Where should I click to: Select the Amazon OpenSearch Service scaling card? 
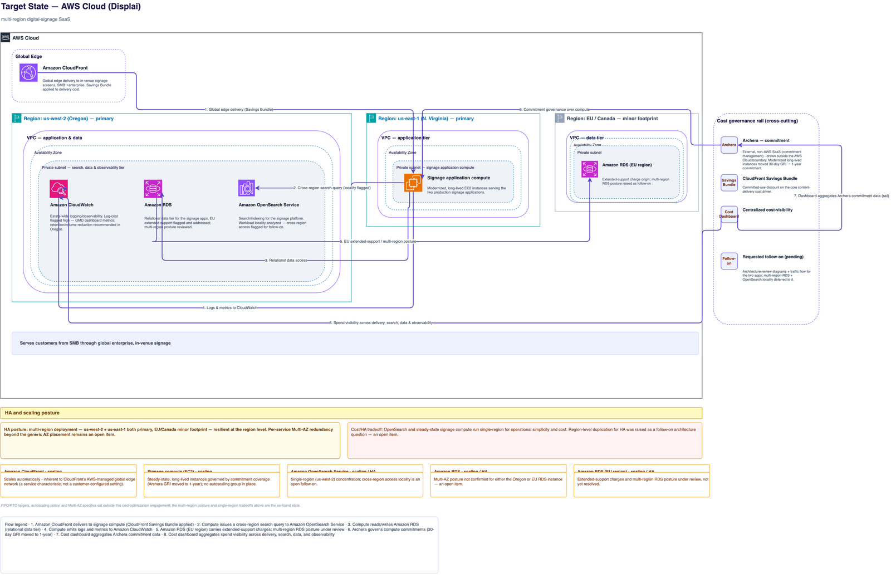[x=355, y=481]
